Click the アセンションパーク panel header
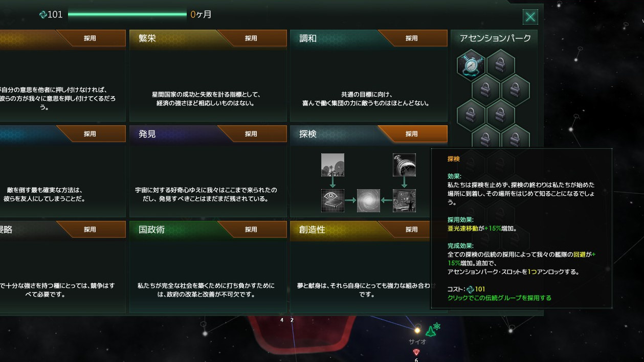The height and width of the screenshot is (362, 644). [x=495, y=38]
